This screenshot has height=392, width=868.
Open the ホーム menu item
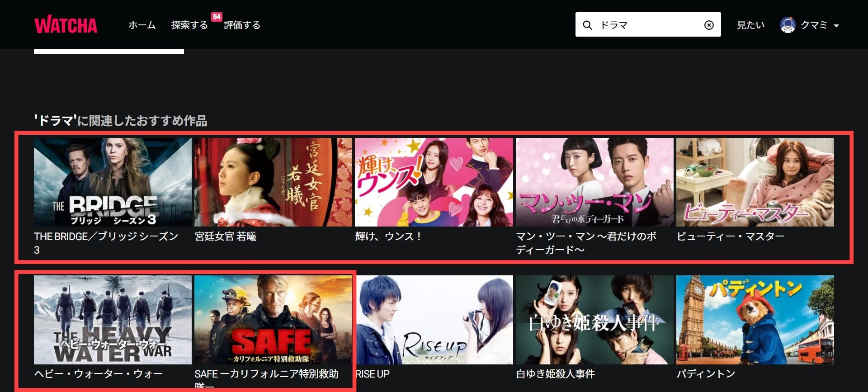(142, 25)
